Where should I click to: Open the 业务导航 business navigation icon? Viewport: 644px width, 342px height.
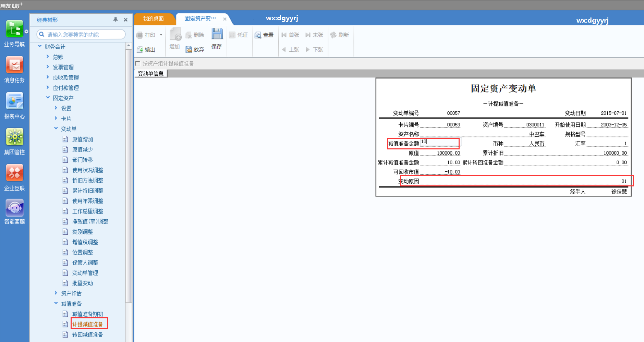[x=14, y=29]
